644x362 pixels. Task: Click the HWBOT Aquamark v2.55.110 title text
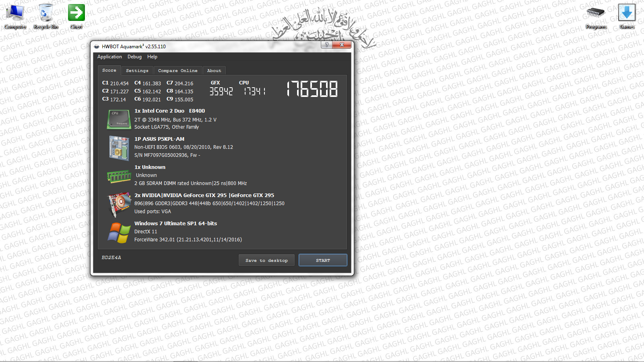tap(134, 46)
